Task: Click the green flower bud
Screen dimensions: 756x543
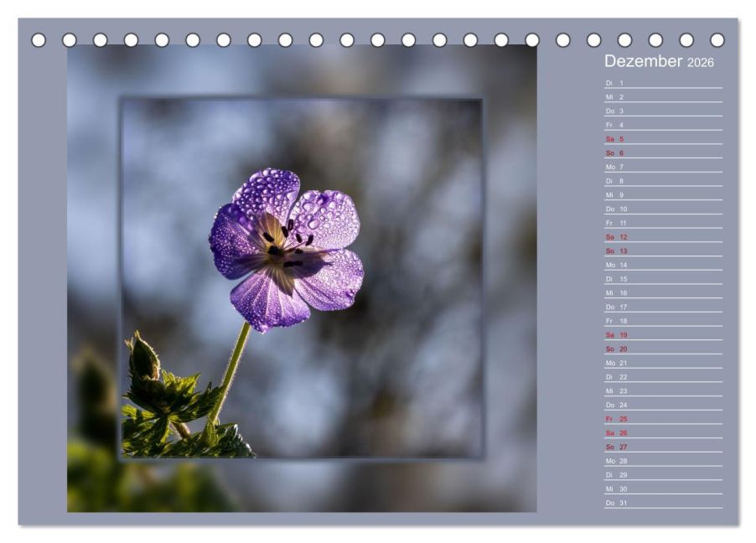Action: pos(143,358)
